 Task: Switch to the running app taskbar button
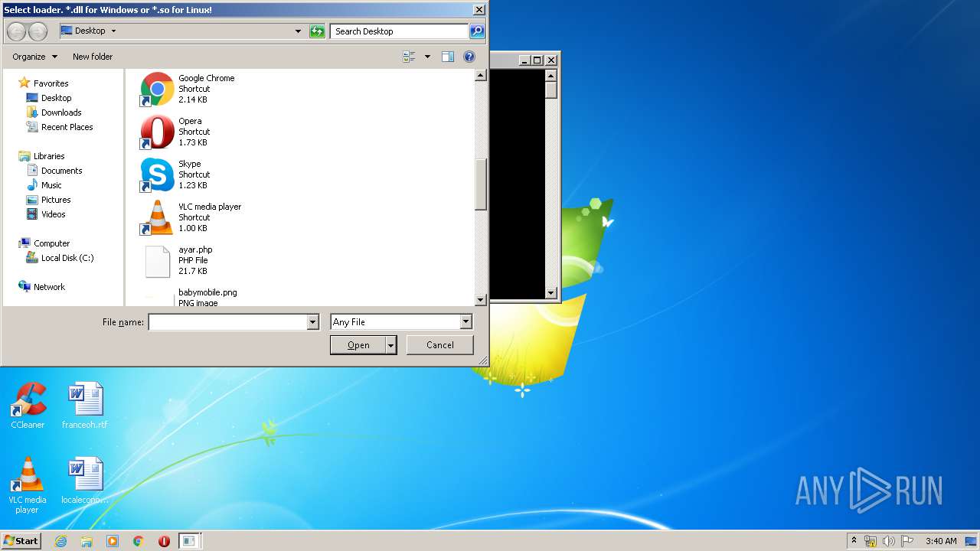click(x=189, y=541)
